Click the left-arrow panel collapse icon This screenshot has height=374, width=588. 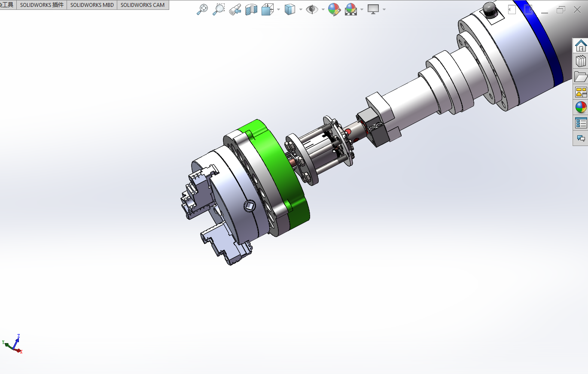click(x=512, y=9)
